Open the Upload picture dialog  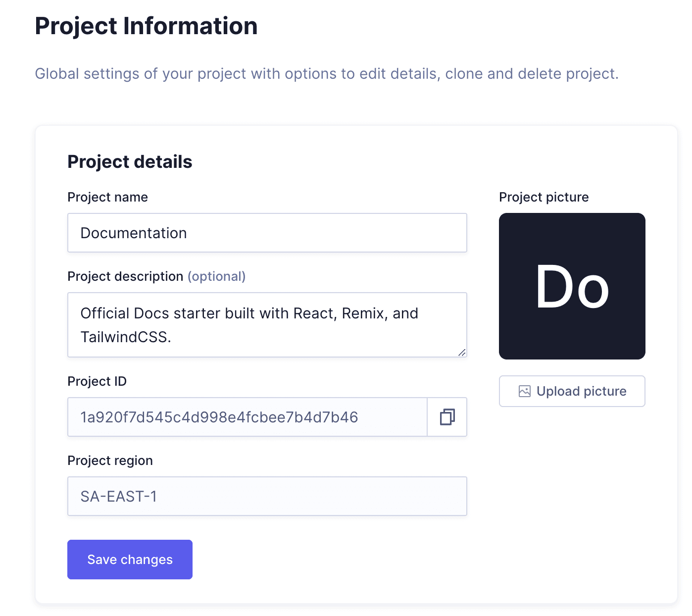tap(572, 391)
